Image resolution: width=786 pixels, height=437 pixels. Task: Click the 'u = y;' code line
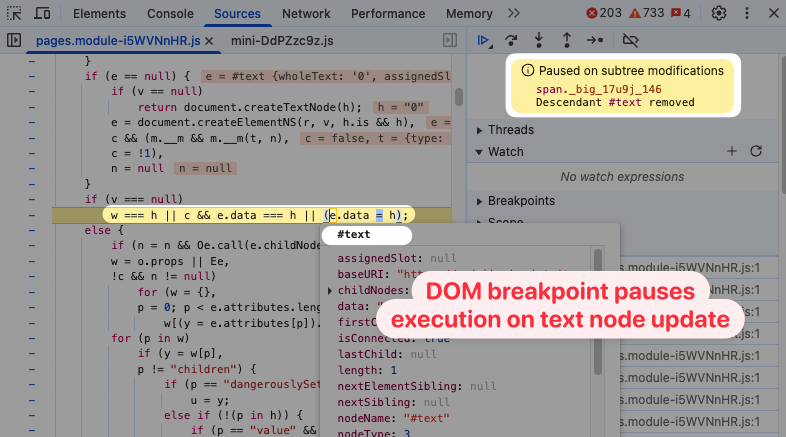(x=210, y=400)
